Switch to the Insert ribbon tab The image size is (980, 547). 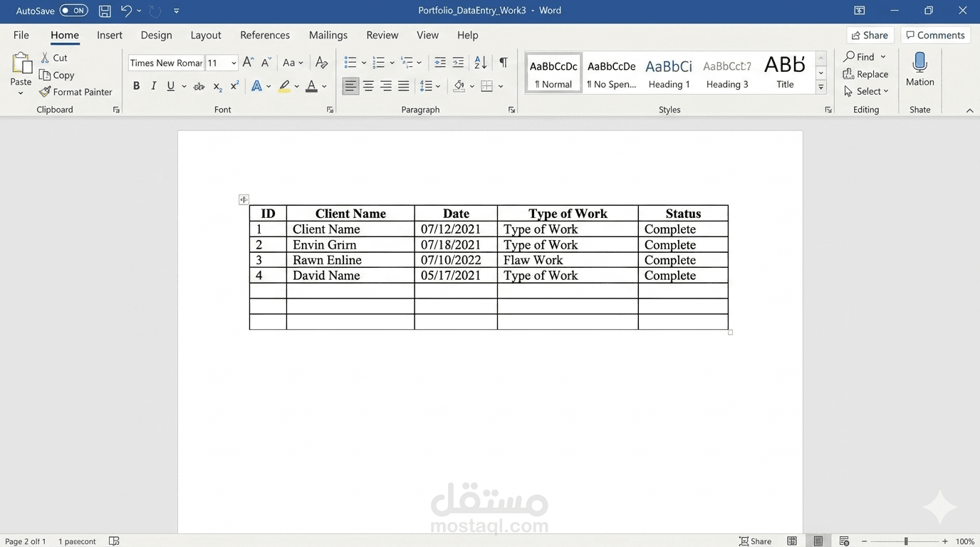coord(109,34)
